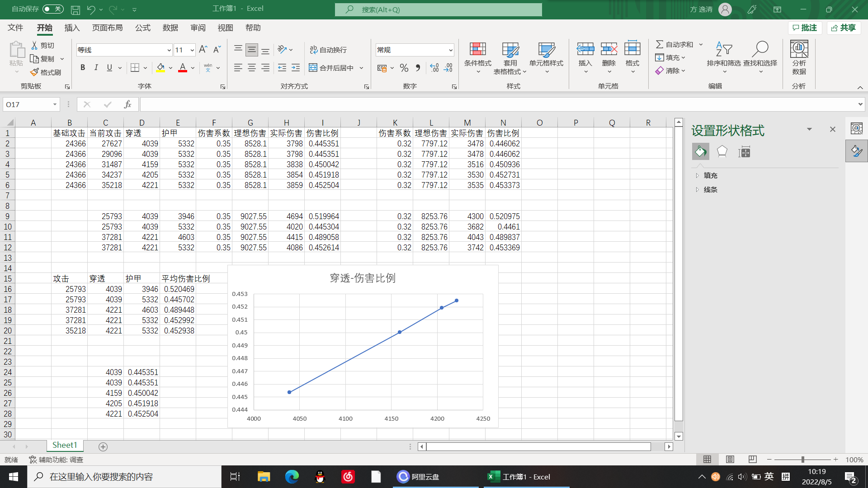Expand the Fill (填充) section
This screenshot has height=488, width=868.
(710, 175)
